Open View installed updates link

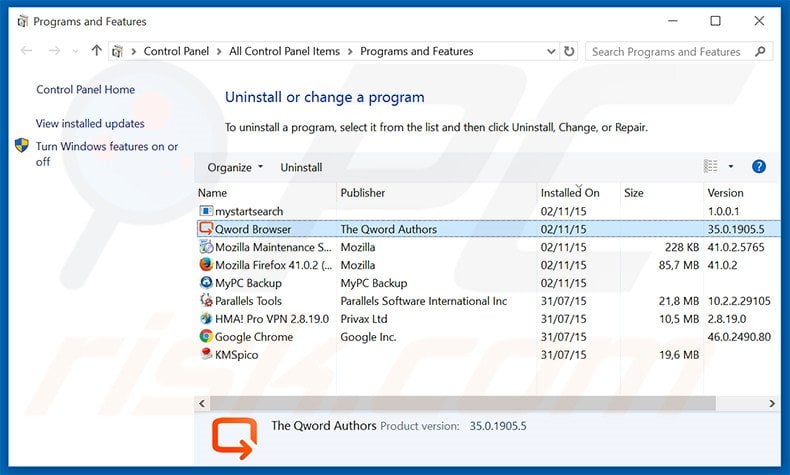[90, 123]
